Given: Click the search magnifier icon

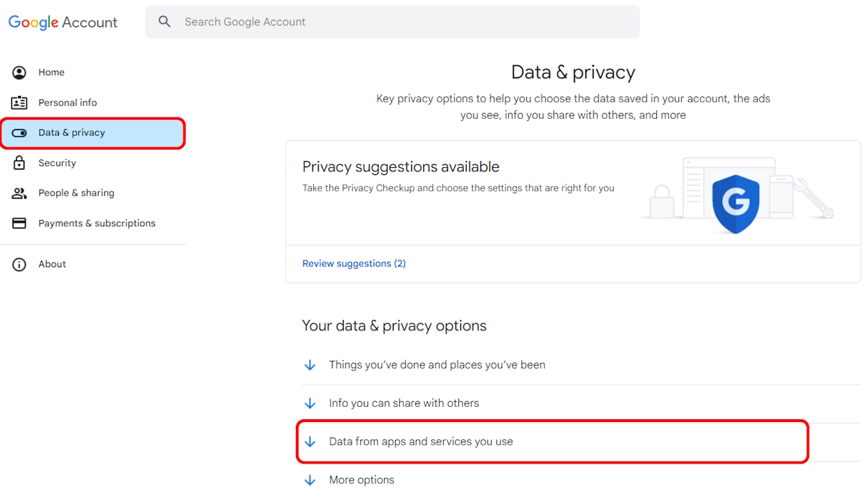Looking at the screenshot, I should pos(165,22).
